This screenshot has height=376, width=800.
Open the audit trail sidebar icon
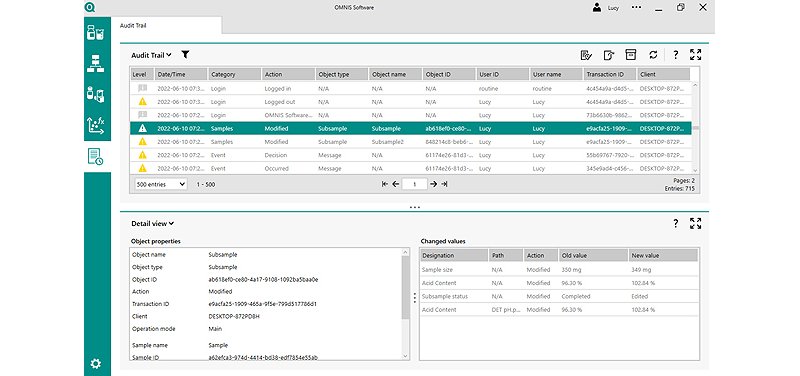coord(95,157)
